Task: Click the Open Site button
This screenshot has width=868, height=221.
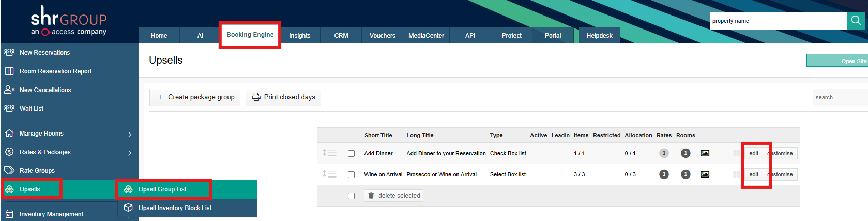Action: [837, 61]
